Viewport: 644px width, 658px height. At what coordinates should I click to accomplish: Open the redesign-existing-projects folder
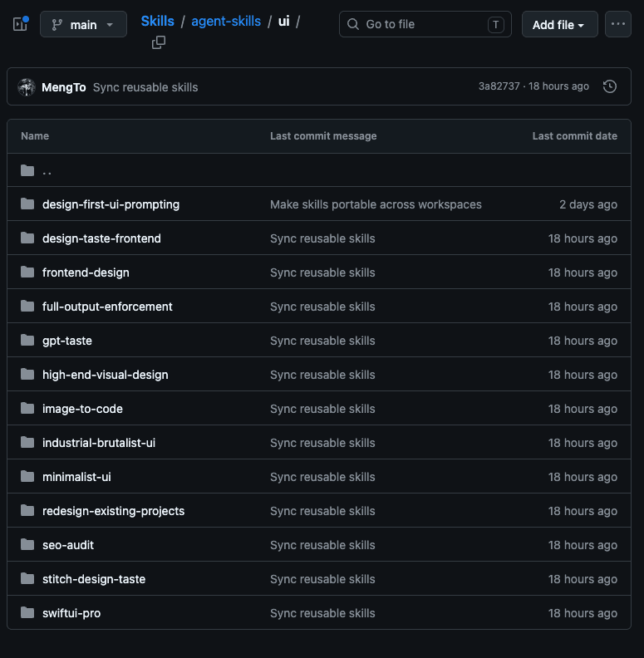[x=113, y=511]
